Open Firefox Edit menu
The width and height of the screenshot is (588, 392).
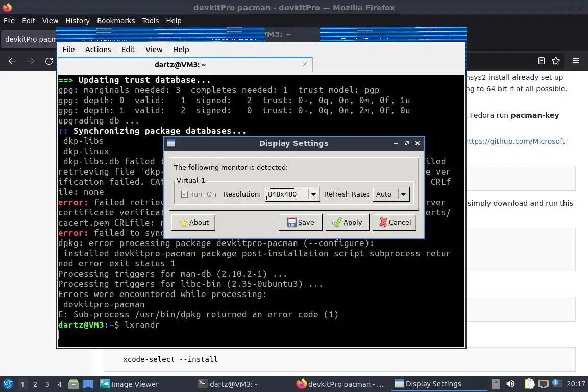pyautogui.click(x=29, y=21)
